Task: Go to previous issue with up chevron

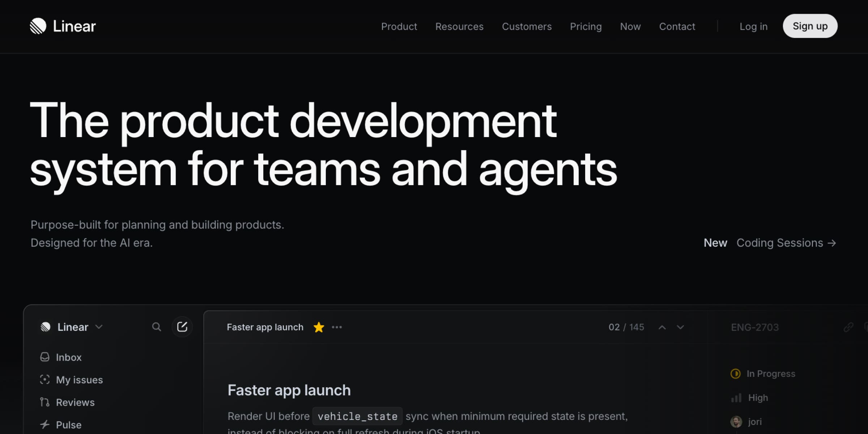Action: point(662,327)
